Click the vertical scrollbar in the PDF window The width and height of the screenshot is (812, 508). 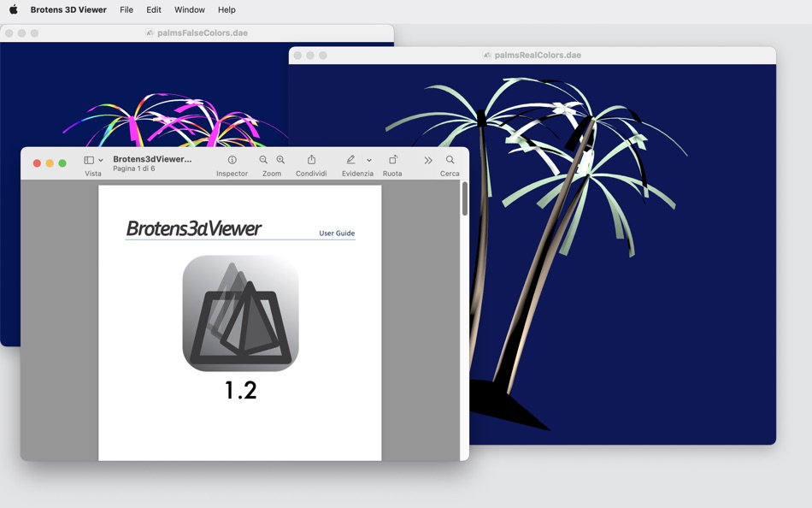(464, 199)
